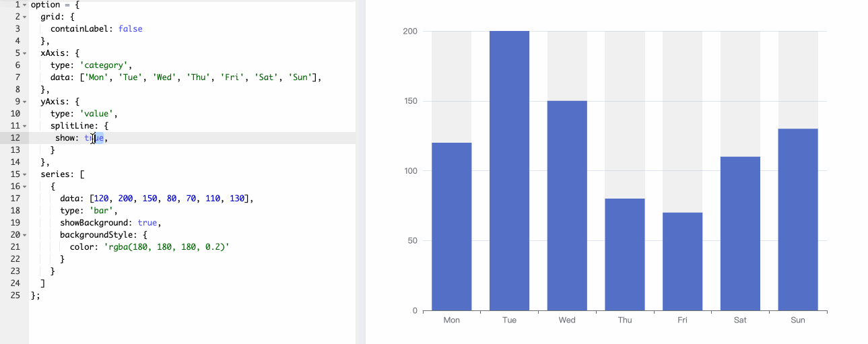Collapse the splitLine block fold arrow

click(25, 126)
